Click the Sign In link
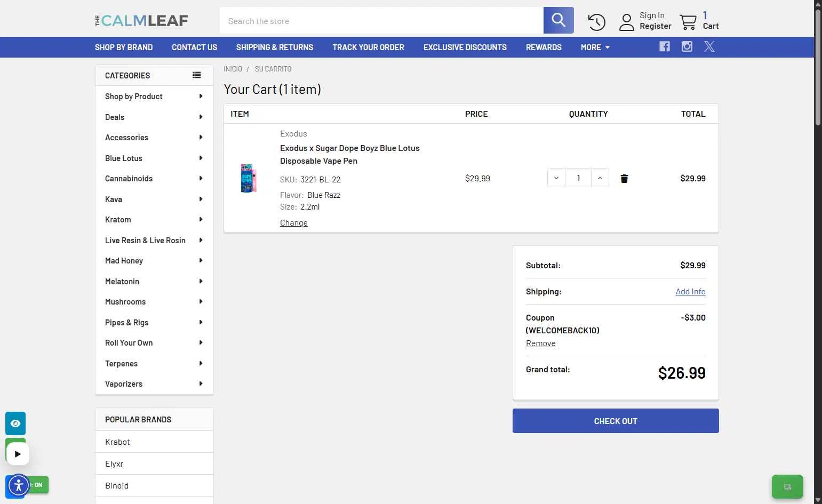The height and width of the screenshot is (504, 822). pyautogui.click(x=652, y=15)
